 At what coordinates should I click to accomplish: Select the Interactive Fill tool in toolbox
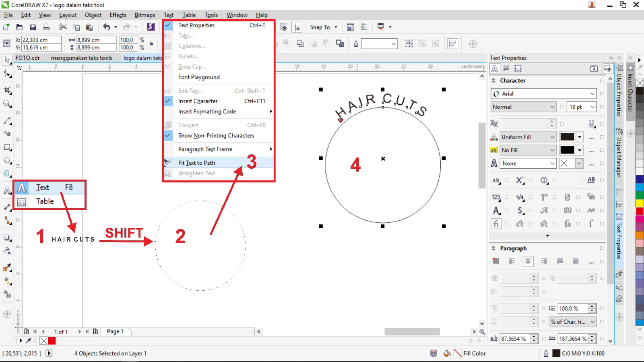tap(7, 281)
